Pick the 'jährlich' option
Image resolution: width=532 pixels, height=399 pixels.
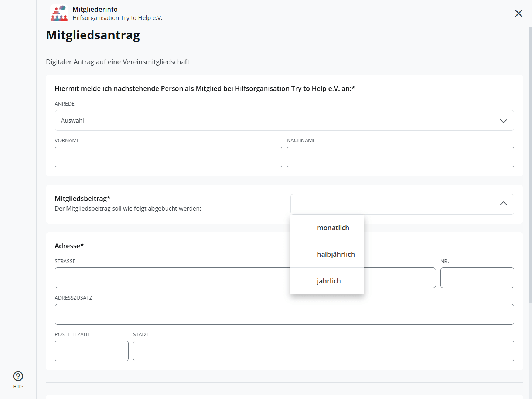[328, 281]
